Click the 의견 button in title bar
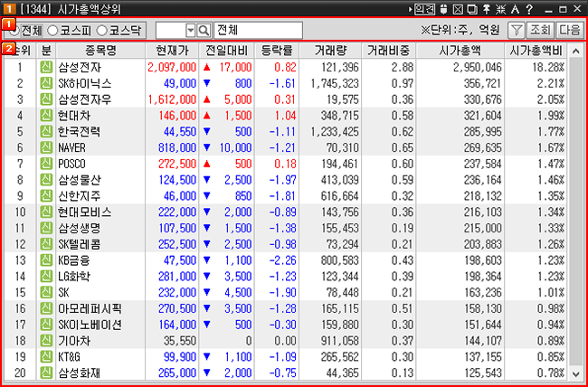The image size is (588, 387). click(424, 9)
